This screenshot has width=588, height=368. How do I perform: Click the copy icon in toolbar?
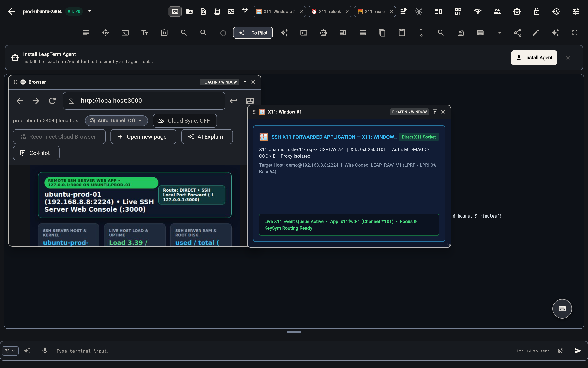(x=382, y=33)
